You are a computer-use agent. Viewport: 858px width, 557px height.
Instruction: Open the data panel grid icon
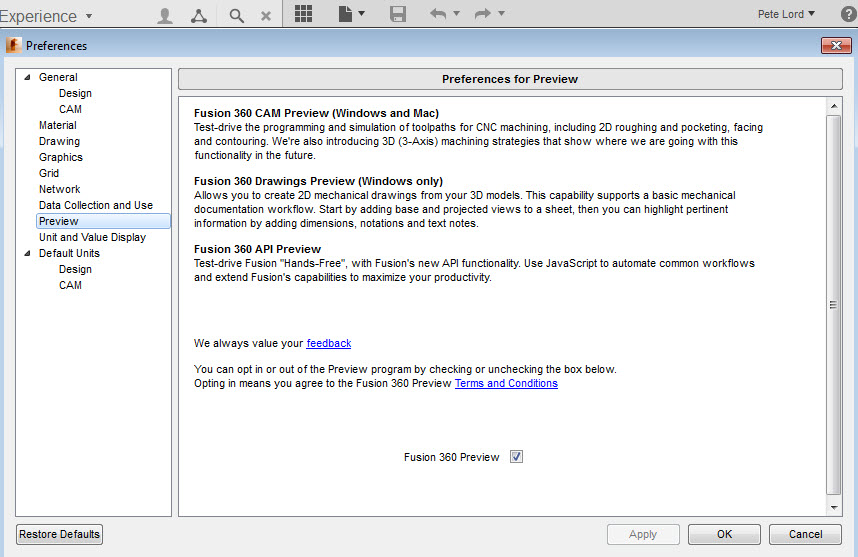point(303,13)
